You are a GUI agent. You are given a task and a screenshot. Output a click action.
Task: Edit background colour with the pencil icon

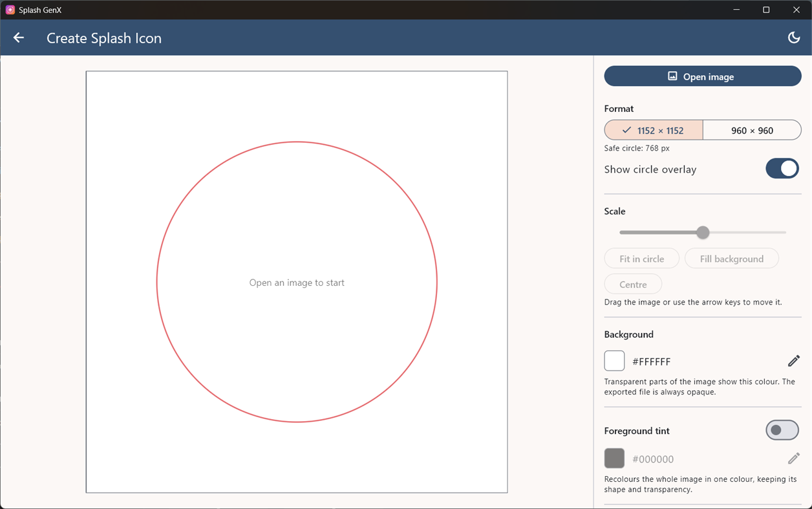coord(794,361)
